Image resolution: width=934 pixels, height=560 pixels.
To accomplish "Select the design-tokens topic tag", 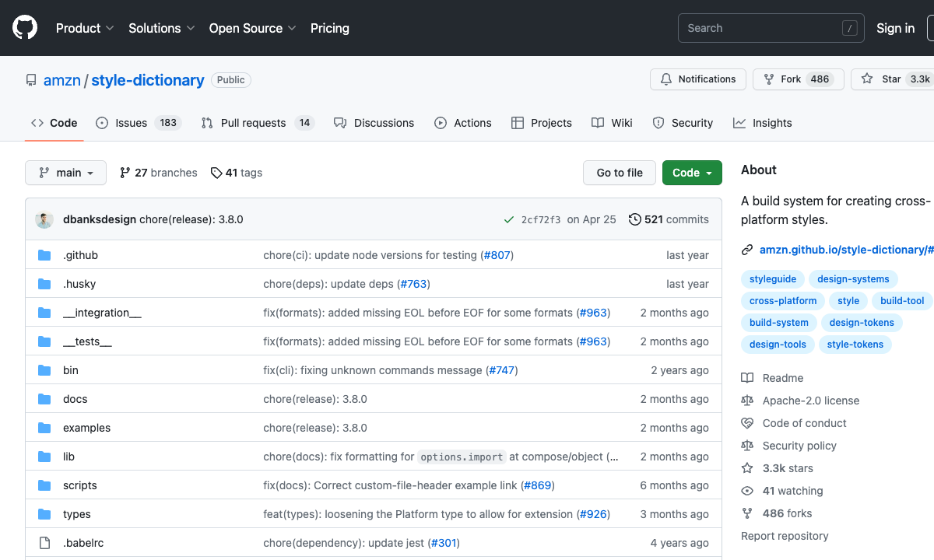I will pyautogui.click(x=862, y=323).
